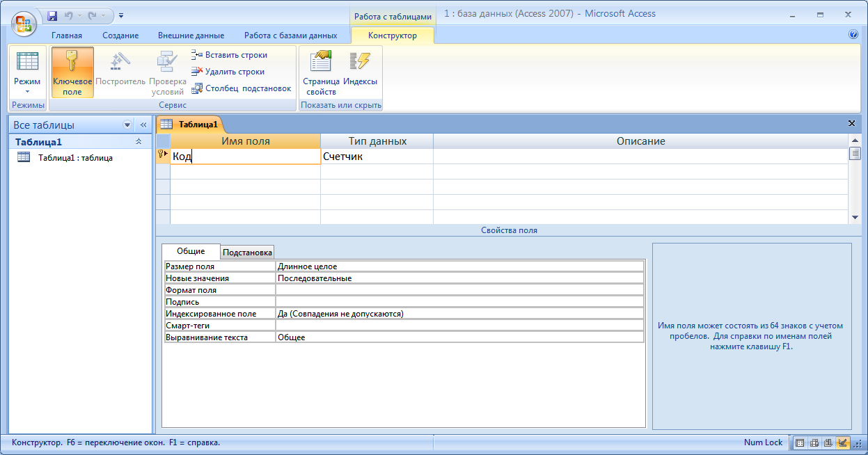Viewport: 868px width, 455px height.
Task: Click the Новые значения value Последовательные
Action: click(459, 278)
